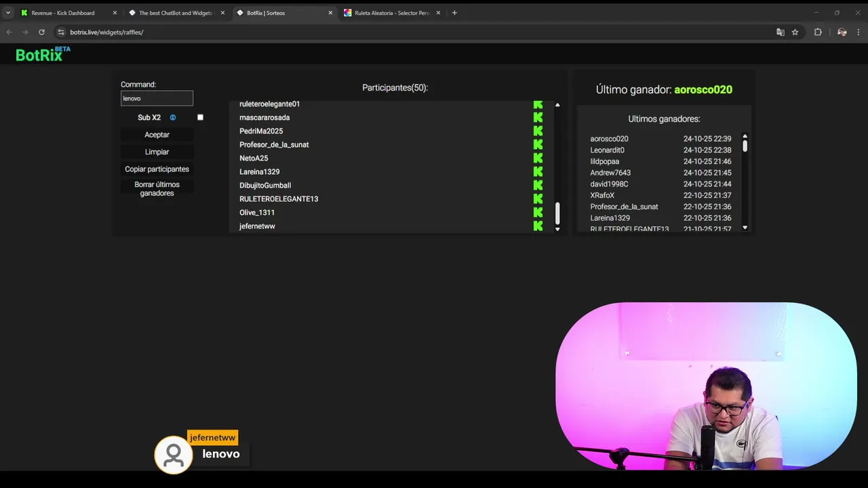Close the Revenue - Kick Dashboard tab
Image resolution: width=868 pixels, height=488 pixels.
pos(115,13)
